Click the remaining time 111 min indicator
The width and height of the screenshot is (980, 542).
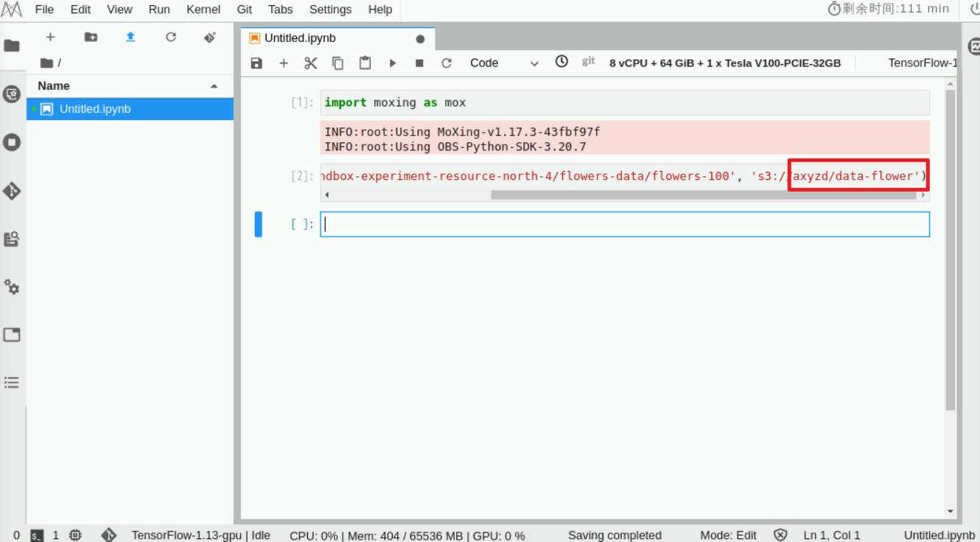tap(889, 9)
